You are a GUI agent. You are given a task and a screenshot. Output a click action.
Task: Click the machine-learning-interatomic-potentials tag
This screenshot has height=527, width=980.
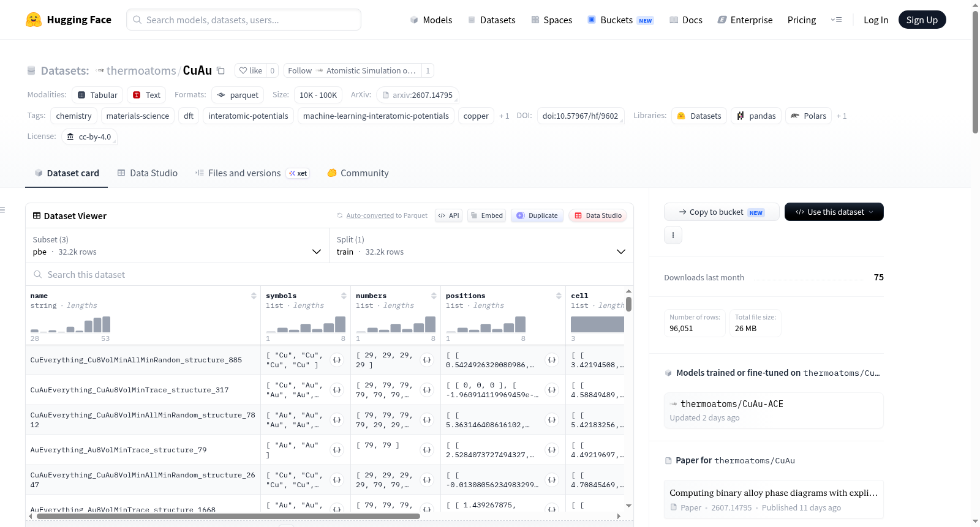click(x=376, y=116)
